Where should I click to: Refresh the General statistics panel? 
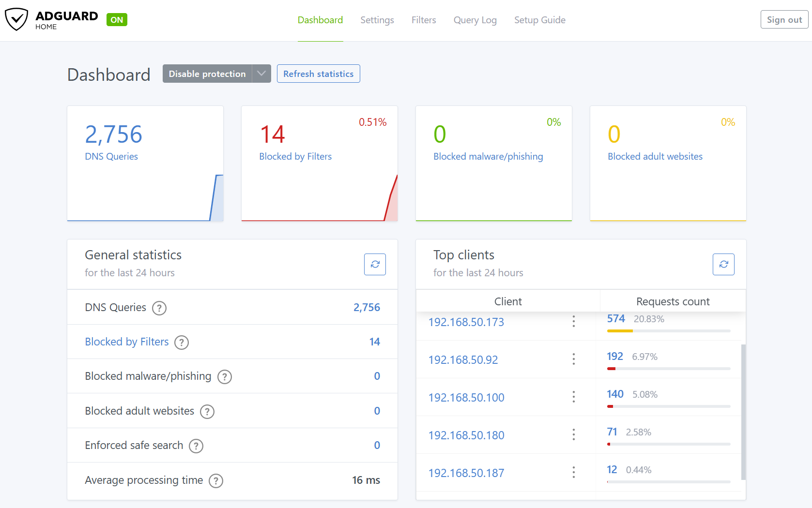pos(375,264)
